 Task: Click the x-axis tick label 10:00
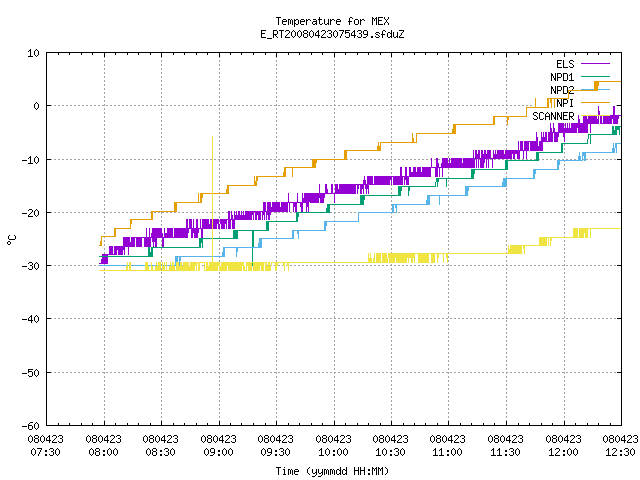point(333,452)
